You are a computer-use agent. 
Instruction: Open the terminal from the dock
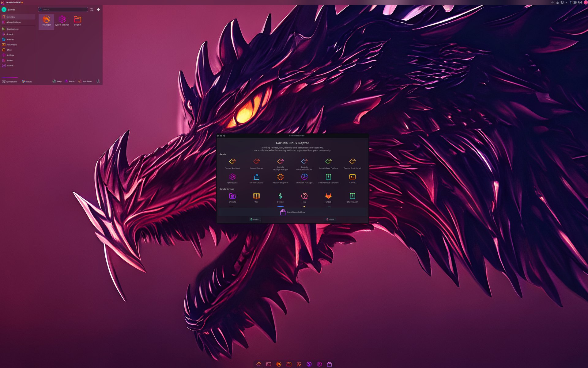coord(269,364)
